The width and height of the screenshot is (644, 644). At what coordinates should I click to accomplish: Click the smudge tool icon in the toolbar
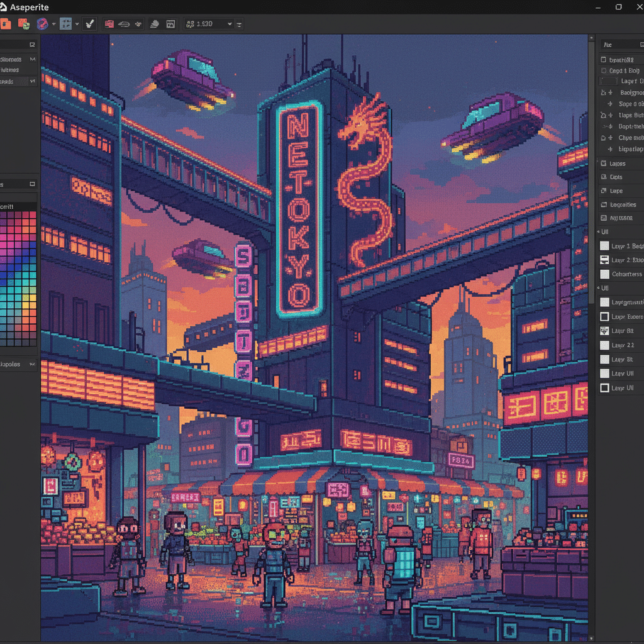tap(153, 24)
